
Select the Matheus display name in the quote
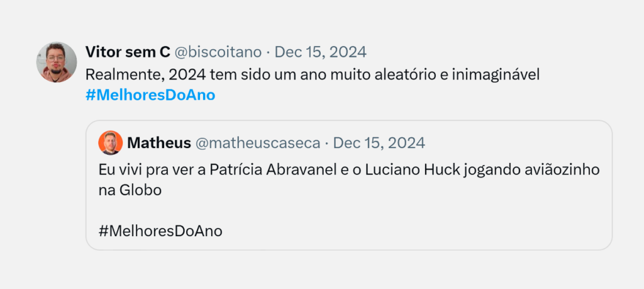[159, 143]
